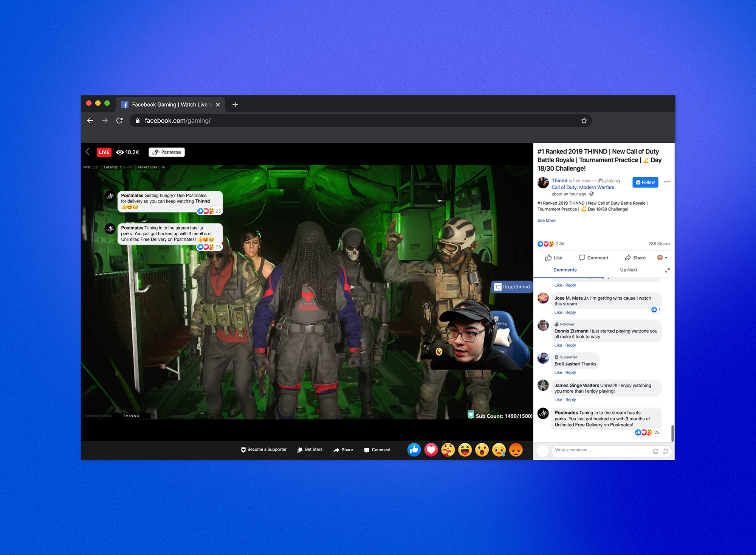Click the blue Follow button
756x555 pixels.
coord(645,182)
